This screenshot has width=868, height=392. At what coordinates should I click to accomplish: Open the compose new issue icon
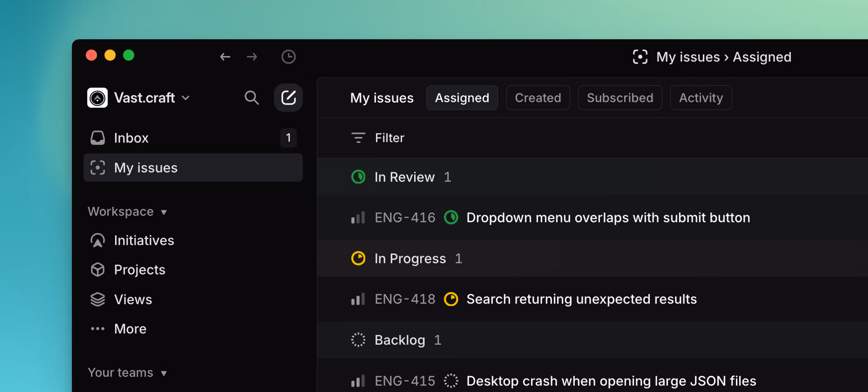pos(288,98)
